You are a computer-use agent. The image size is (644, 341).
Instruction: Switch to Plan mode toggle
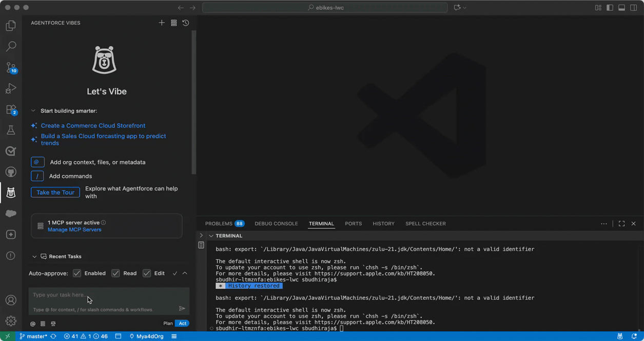[x=168, y=323]
